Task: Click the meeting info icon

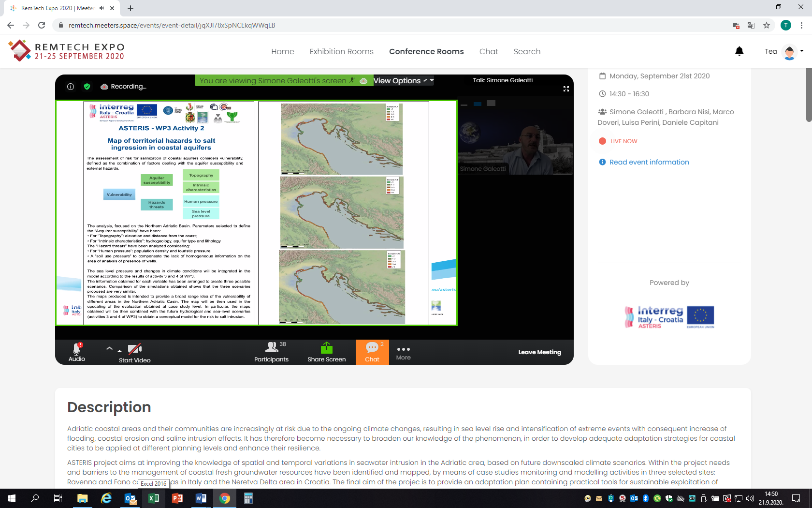Action: pos(71,87)
